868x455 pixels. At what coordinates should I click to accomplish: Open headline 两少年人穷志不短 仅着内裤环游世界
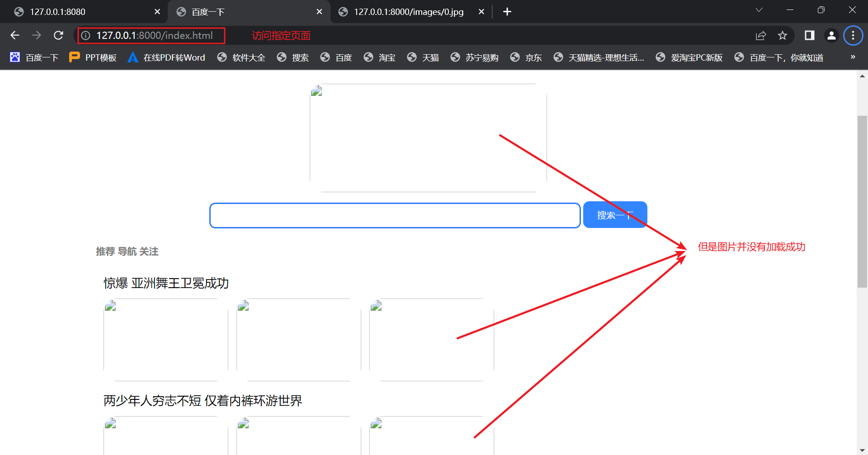pos(203,401)
